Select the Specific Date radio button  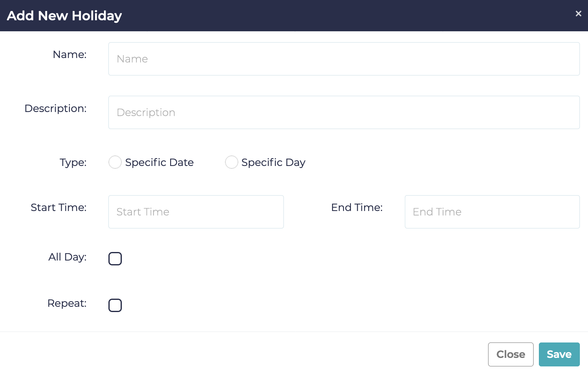point(115,162)
